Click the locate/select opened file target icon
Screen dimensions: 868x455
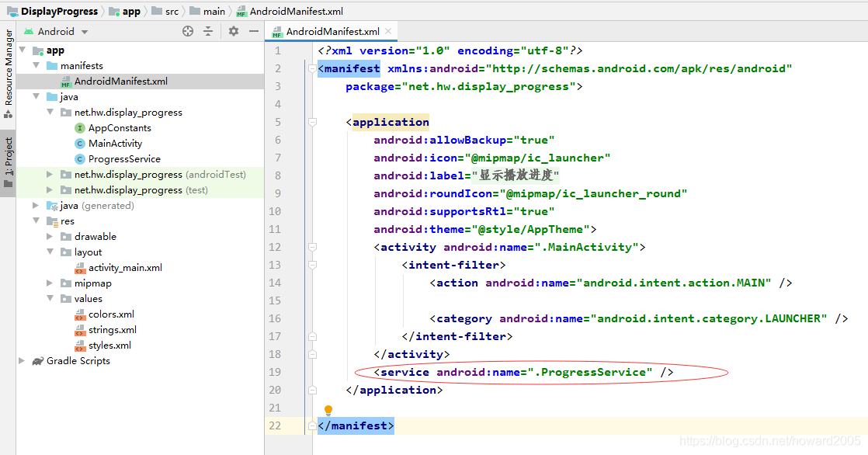point(188,32)
